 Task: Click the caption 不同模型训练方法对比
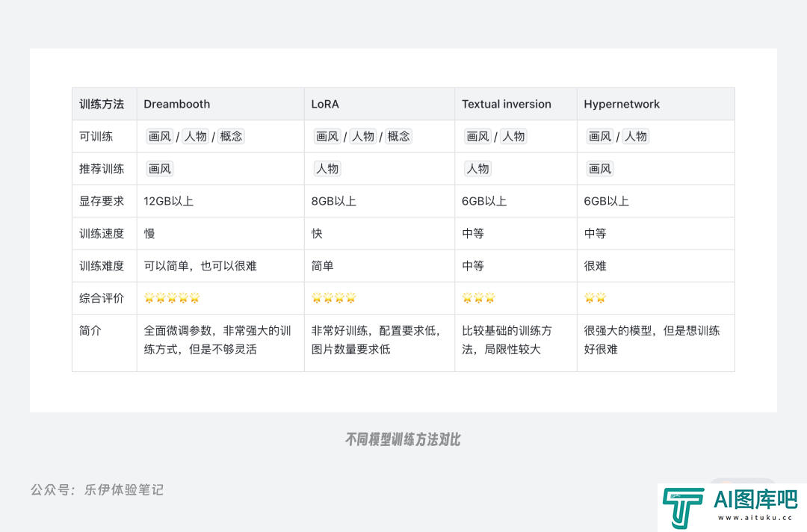(403, 439)
